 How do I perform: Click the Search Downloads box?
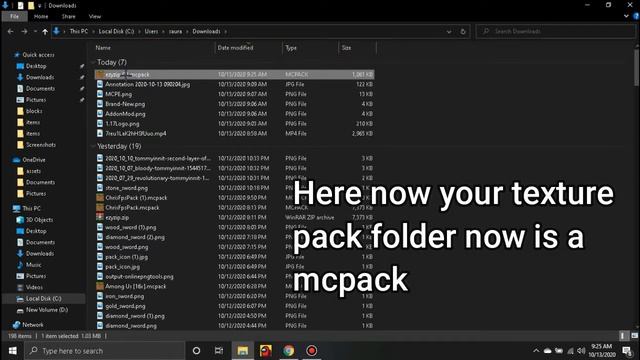pos(556,31)
